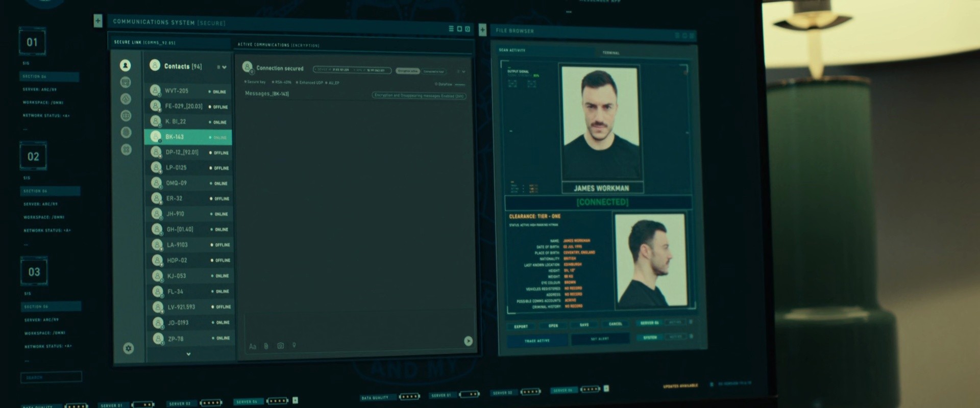Toggle the Server 04 active switch
This screenshot has height=408, width=980.
[675, 322]
